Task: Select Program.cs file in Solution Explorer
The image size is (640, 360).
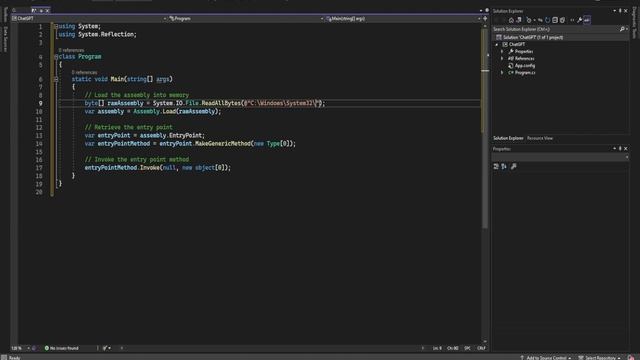Action: pos(525,73)
